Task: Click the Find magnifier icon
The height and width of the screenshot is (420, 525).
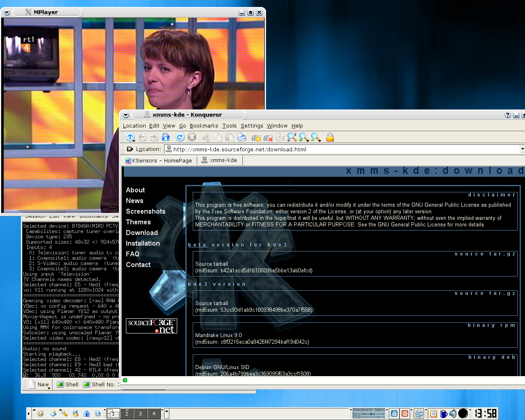Action: [x=292, y=137]
